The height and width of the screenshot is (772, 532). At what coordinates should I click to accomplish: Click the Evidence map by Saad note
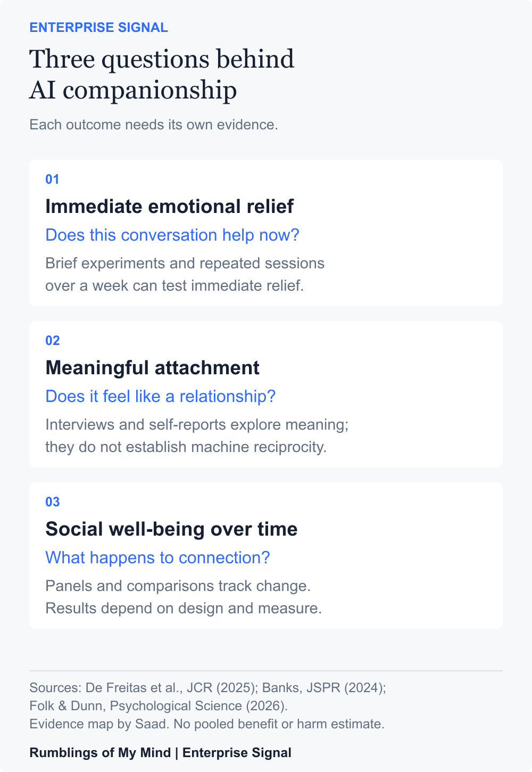pos(99,724)
